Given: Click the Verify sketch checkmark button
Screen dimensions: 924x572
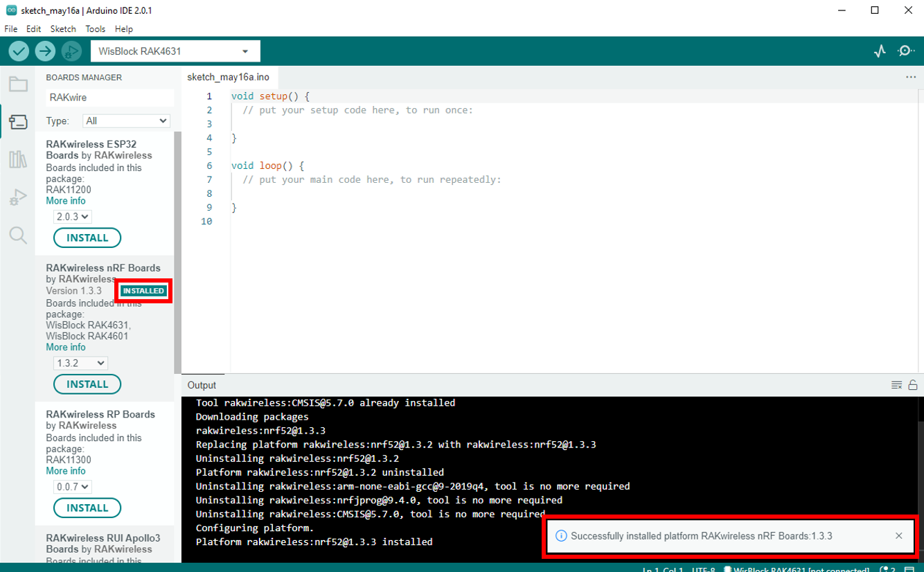Looking at the screenshot, I should [19, 51].
